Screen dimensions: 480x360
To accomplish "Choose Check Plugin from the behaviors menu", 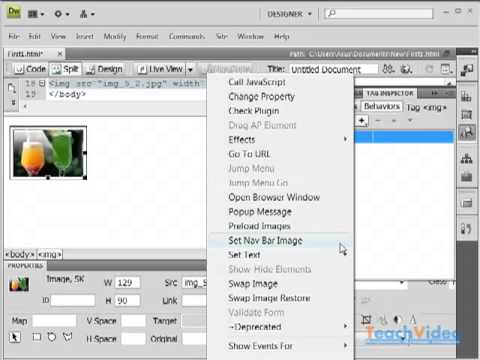I will (254, 111).
